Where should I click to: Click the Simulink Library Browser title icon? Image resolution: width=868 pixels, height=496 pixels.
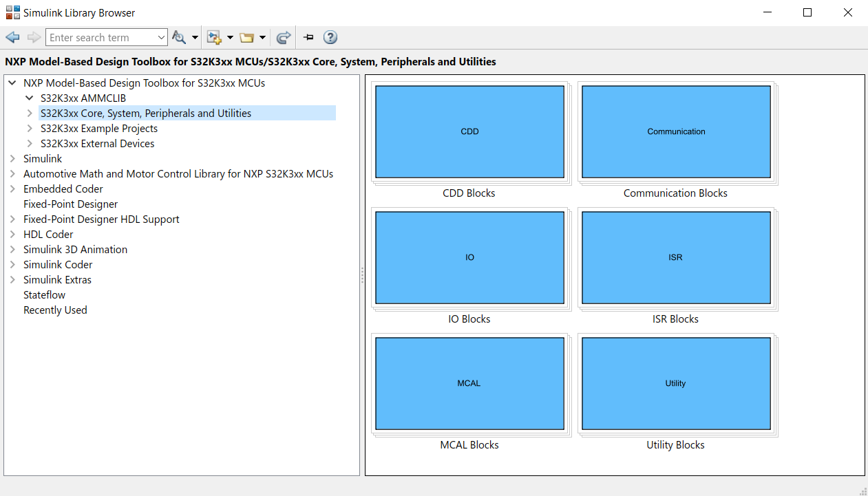12,12
